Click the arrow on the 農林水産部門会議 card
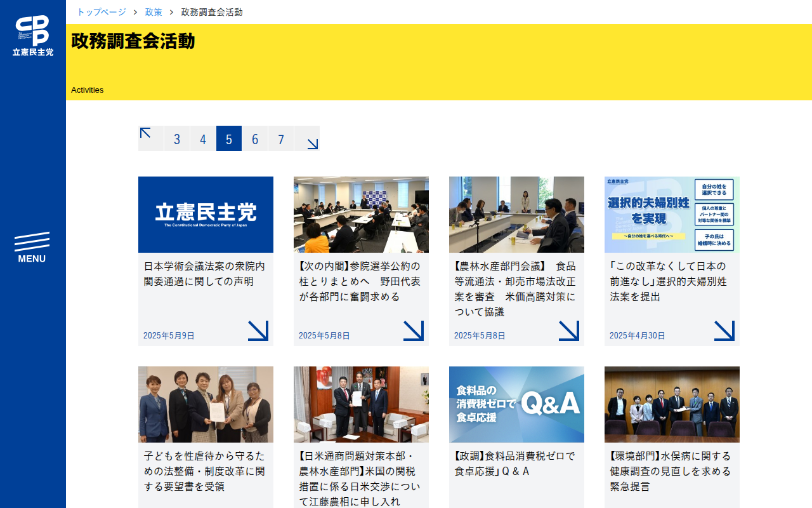 568,331
